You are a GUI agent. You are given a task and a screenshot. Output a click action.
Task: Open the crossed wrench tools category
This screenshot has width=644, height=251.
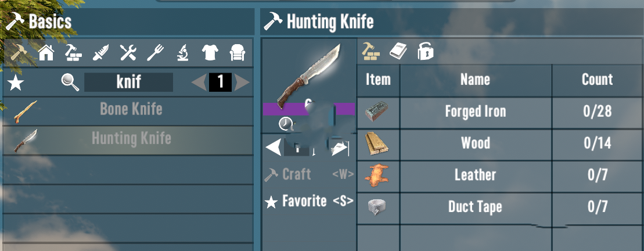tap(128, 53)
